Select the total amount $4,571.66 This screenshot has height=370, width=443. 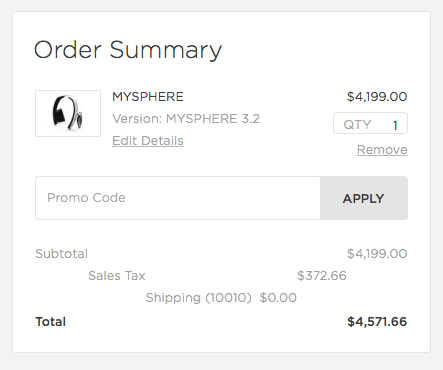377,322
